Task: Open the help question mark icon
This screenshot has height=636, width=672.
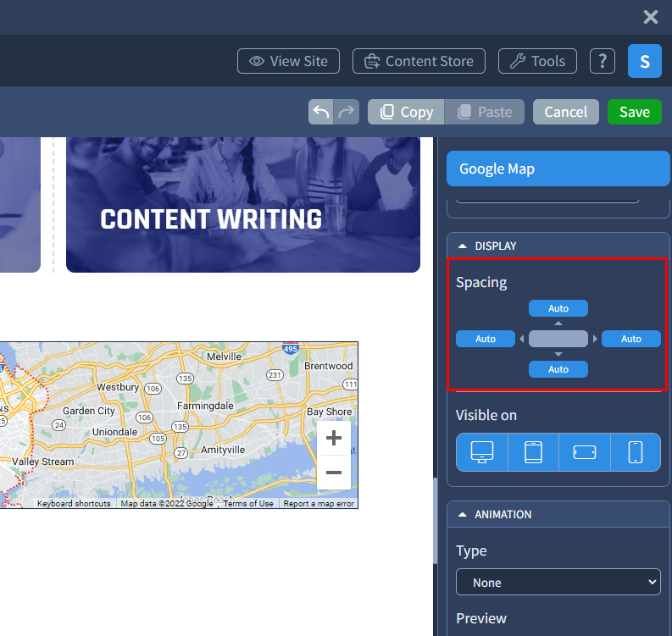Action: (x=602, y=61)
